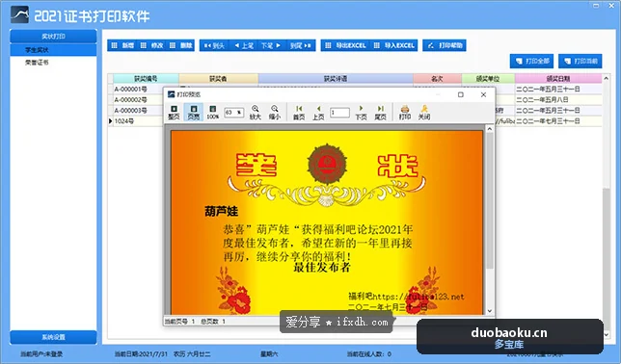Viewport: 621px width, 364px height.
Task: Click the 打印全部 print all button
Action: tap(532, 61)
